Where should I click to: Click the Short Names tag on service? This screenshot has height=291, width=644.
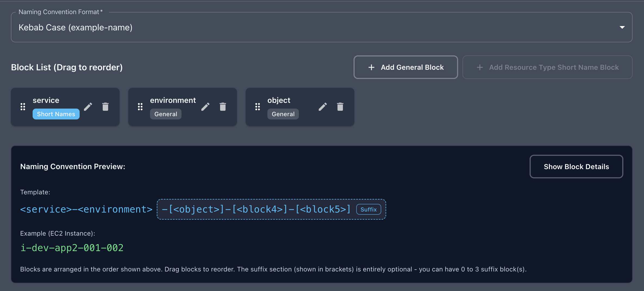[56, 114]
